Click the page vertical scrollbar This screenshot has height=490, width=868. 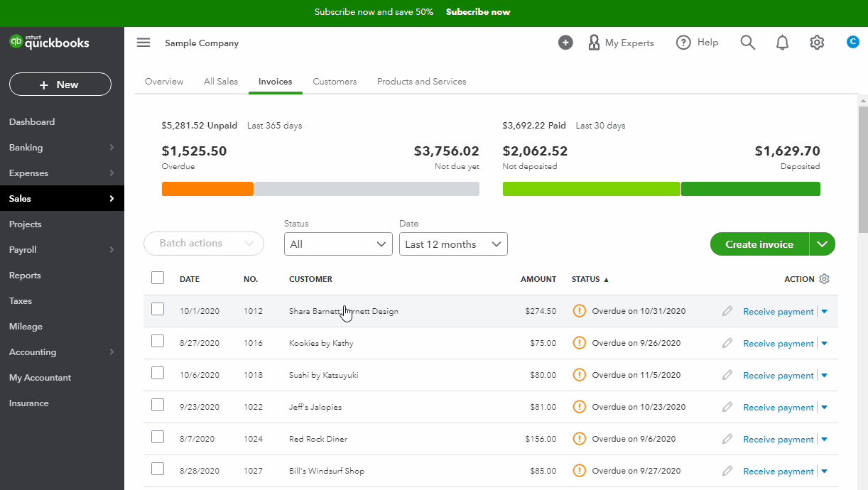coord(863,169)
